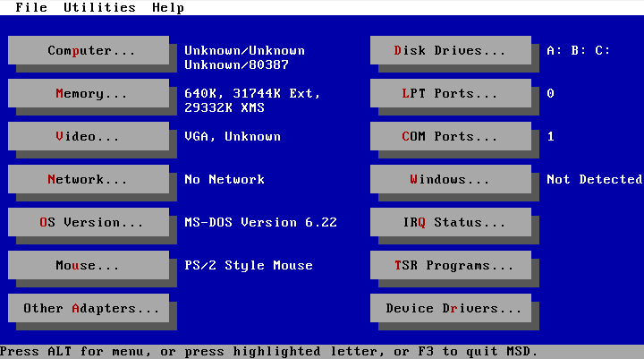View Other Adapters... information
The height and width of the screenshot is (359, 644).
[x=89, y=308]
